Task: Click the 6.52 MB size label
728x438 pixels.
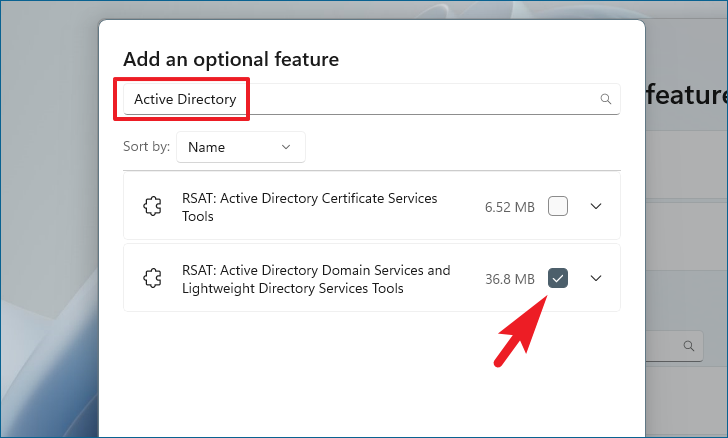Action: pyautogui.click(x=509, y=207)
